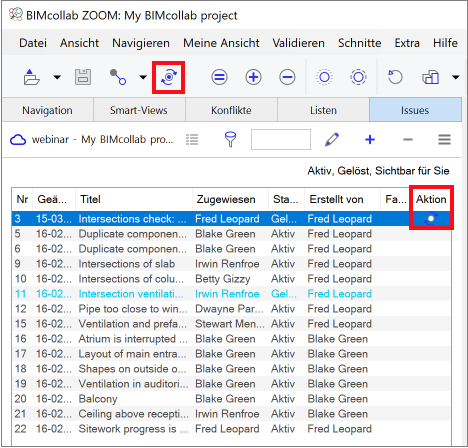
Task: Click the list view icon
Action: (x=192, y=139)
